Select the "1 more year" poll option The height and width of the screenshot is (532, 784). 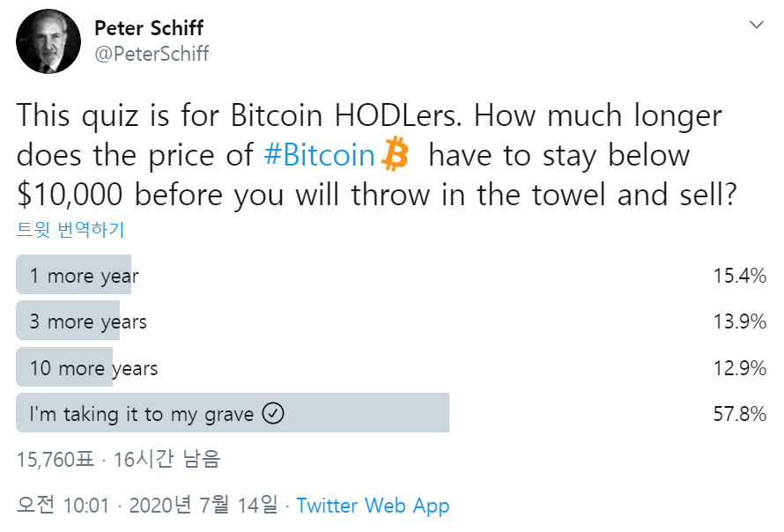[x=84, y=276]
